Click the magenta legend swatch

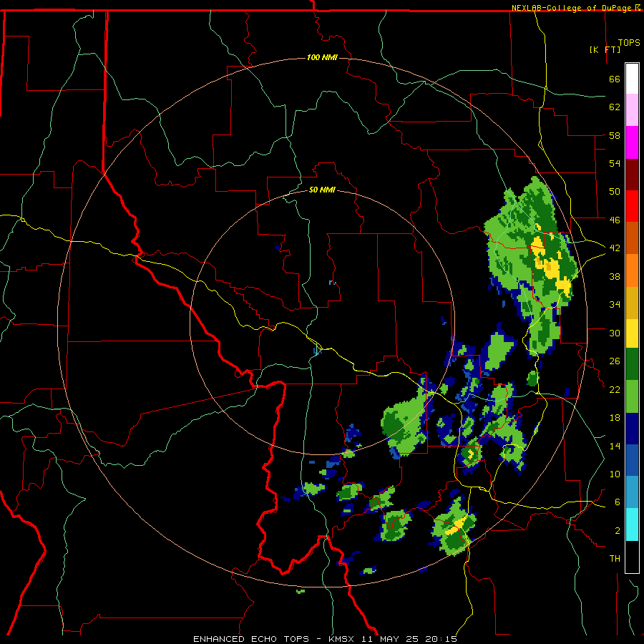point(632,142)
